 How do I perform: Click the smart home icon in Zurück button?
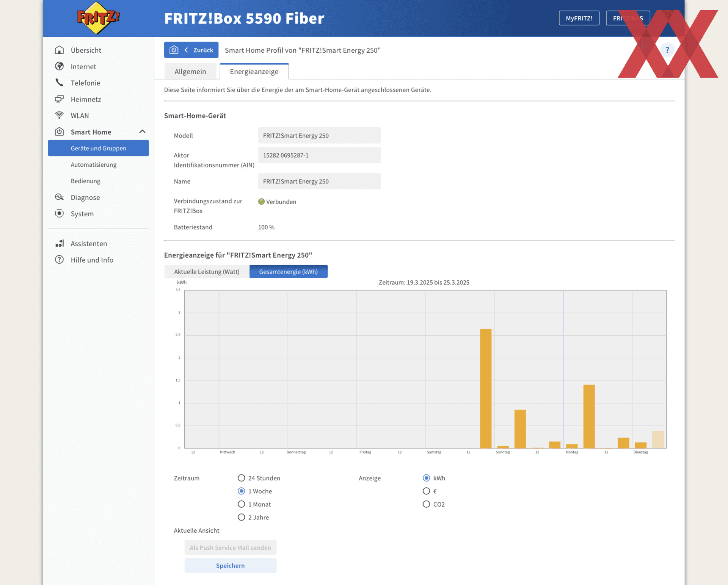pos(174,50)
